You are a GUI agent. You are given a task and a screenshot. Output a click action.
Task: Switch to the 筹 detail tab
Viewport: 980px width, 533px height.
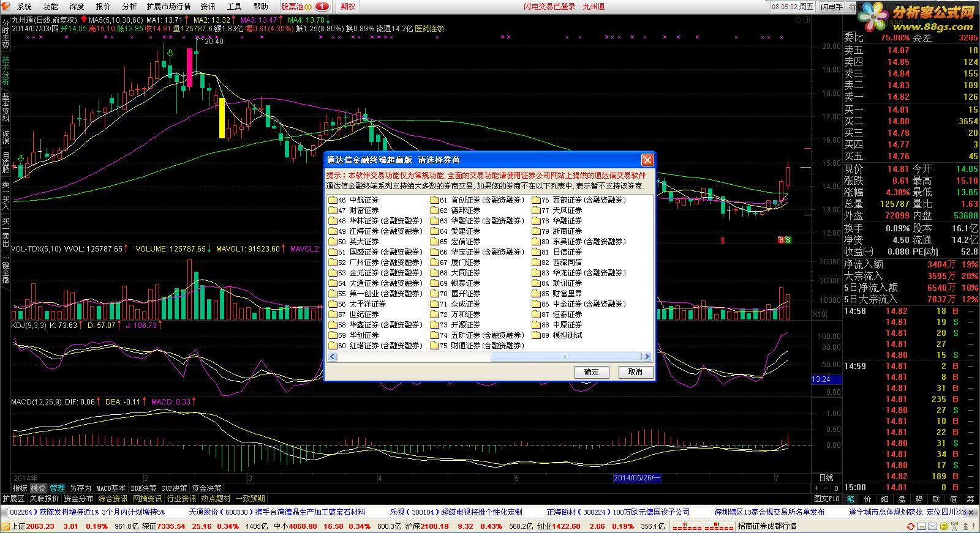click(971, 499)
